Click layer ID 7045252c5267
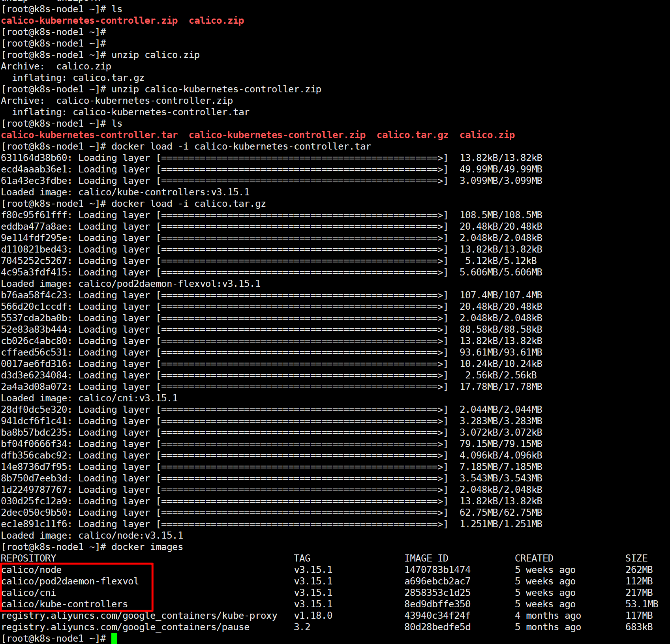Viewport: 670px width, 644px height. (x=34, y=261)
